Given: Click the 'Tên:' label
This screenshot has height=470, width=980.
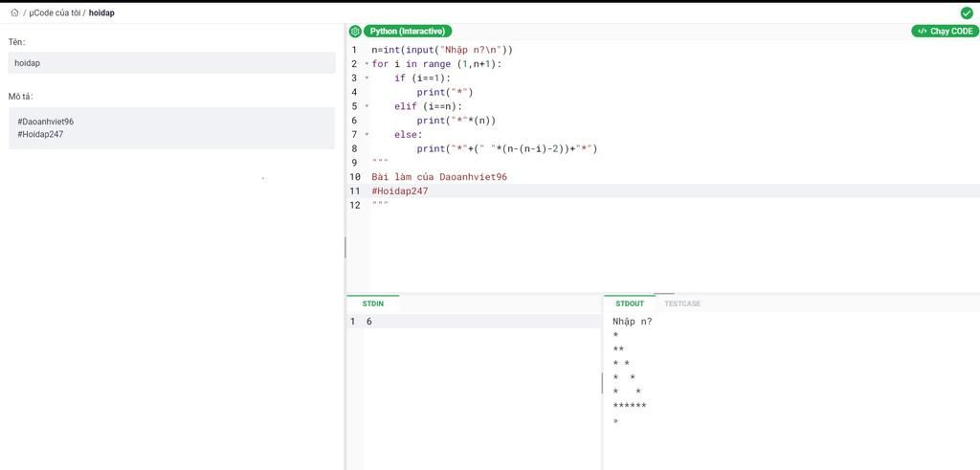Looking at the screenshot, I should click(17, 42).
